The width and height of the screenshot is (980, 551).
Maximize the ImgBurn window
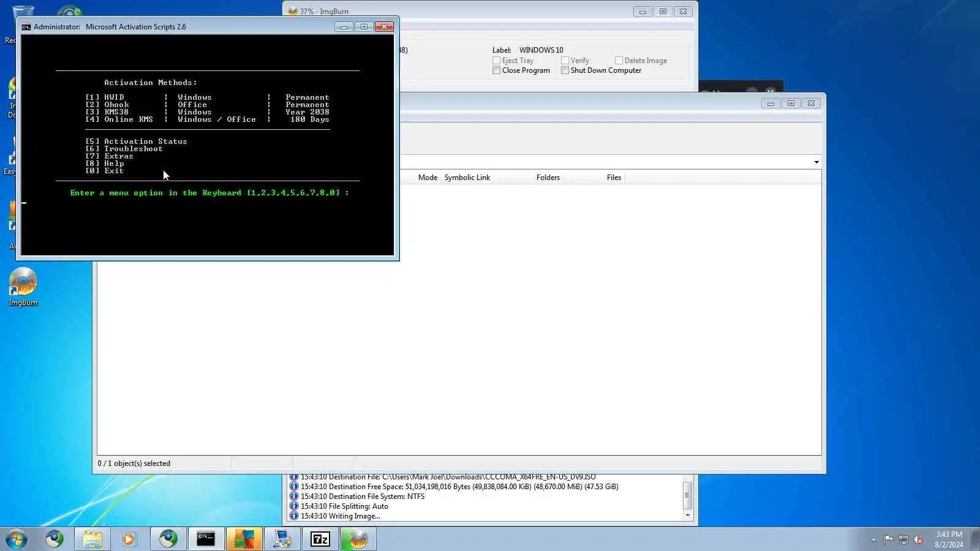point(663,12)
